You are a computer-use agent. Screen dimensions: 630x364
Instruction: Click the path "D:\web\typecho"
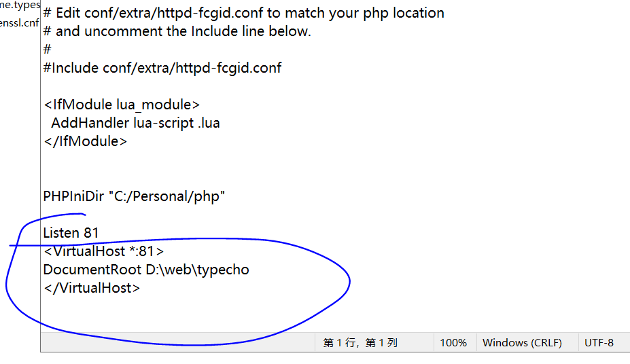(x=197, y=270)
